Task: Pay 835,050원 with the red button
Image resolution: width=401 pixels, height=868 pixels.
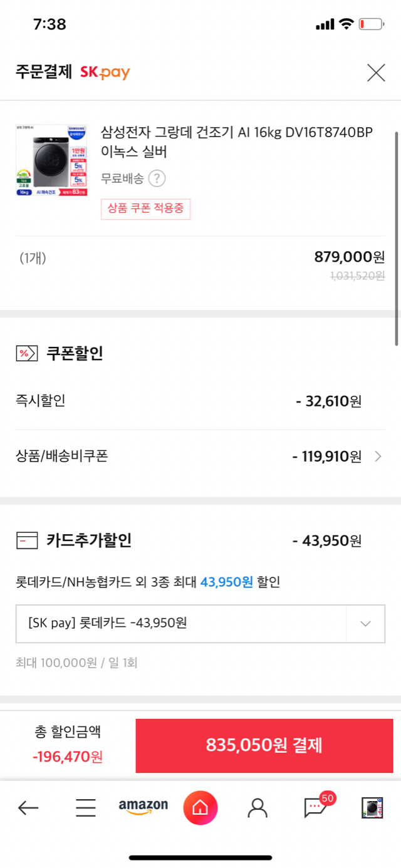Action: click(x=264, y=745)
